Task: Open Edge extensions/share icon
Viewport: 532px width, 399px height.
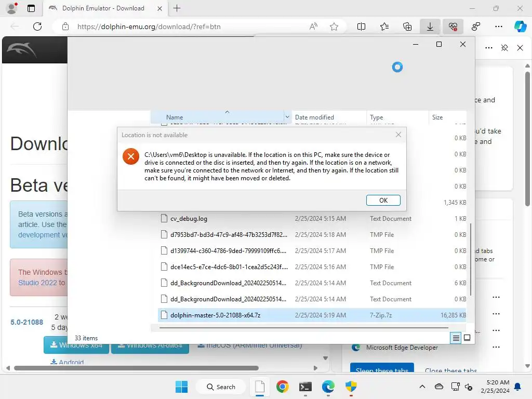Action: click(476, 26)
